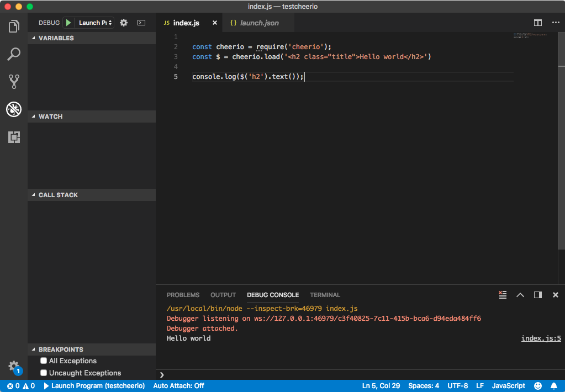Open the Manage gear in activity bar
Image resolution: width=565 pixels, height=392 pixels.
click(14, 366)
